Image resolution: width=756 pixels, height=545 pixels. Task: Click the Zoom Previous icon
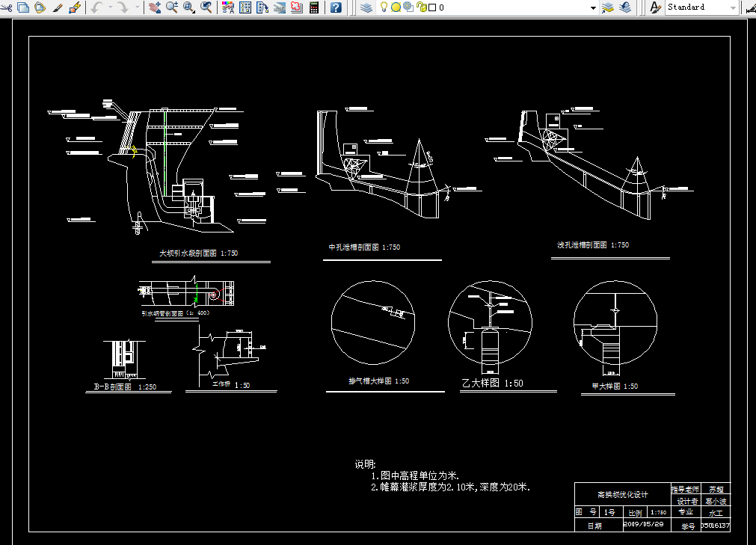pyautogui.click(x=206, y=7)
